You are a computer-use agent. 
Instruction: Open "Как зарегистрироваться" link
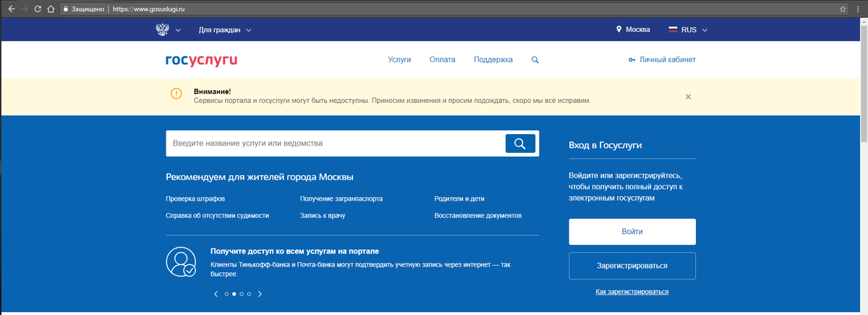(x=632, y=292)
